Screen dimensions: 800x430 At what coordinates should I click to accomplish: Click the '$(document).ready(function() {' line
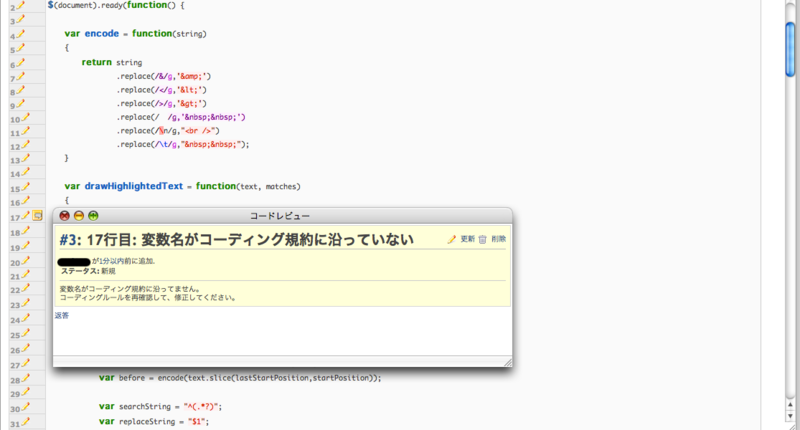[116, 5]
